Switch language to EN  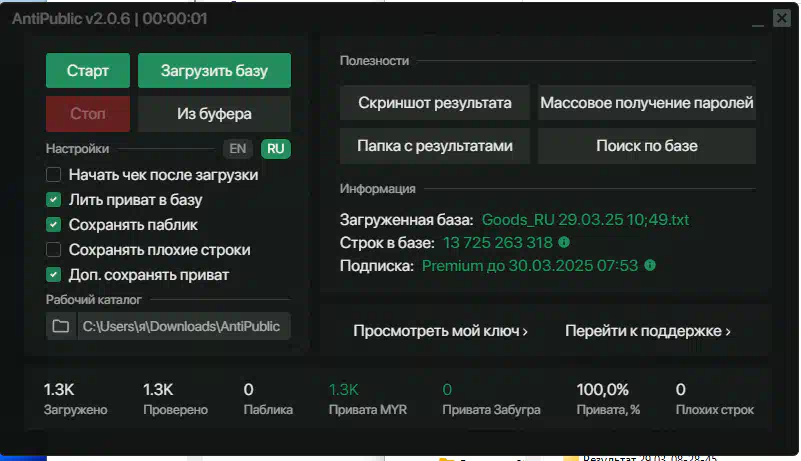(x=238, y=149)
